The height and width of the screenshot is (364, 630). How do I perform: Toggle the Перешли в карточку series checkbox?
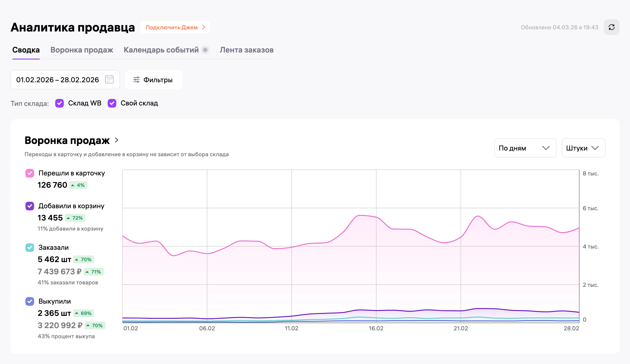(x=30, y=173)
